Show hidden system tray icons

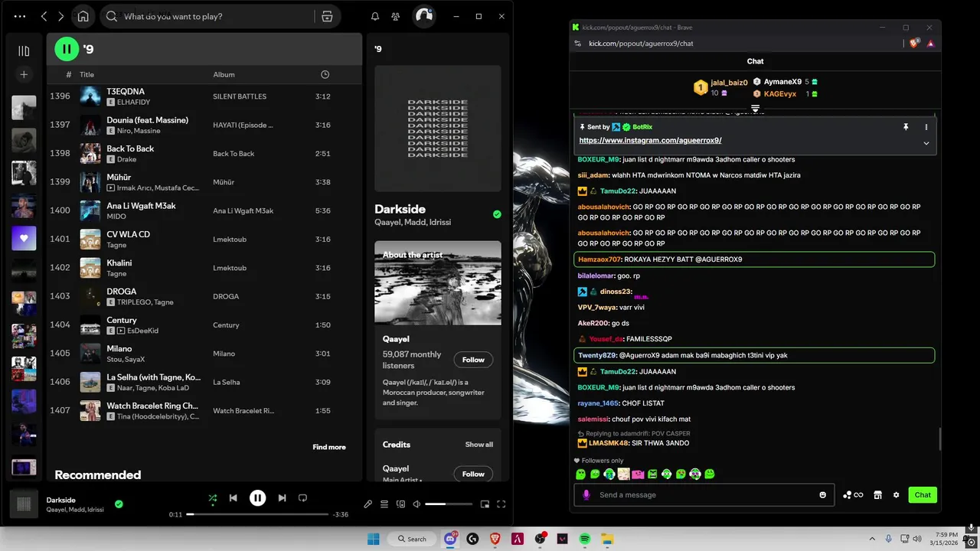point(871,539)
